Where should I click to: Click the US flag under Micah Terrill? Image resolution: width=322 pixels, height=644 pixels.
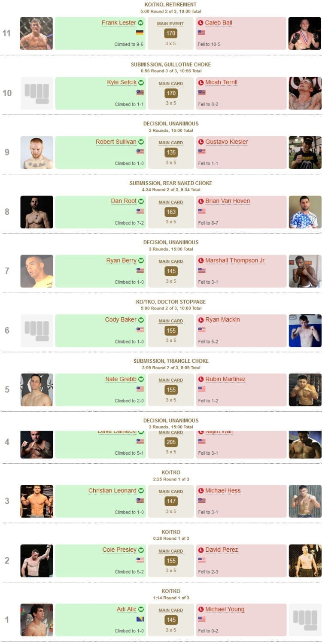pyautogui.click(x=201, y=92)
